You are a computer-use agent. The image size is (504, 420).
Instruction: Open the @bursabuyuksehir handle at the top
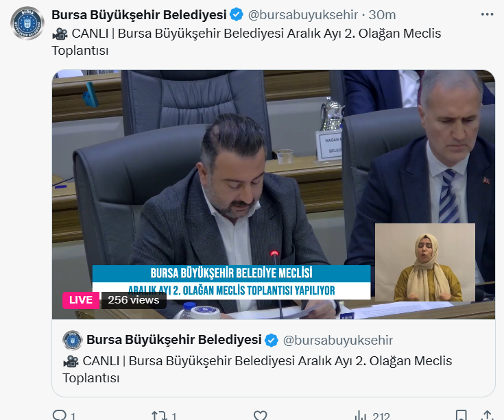pyautogui.click(x=303, y=15)
